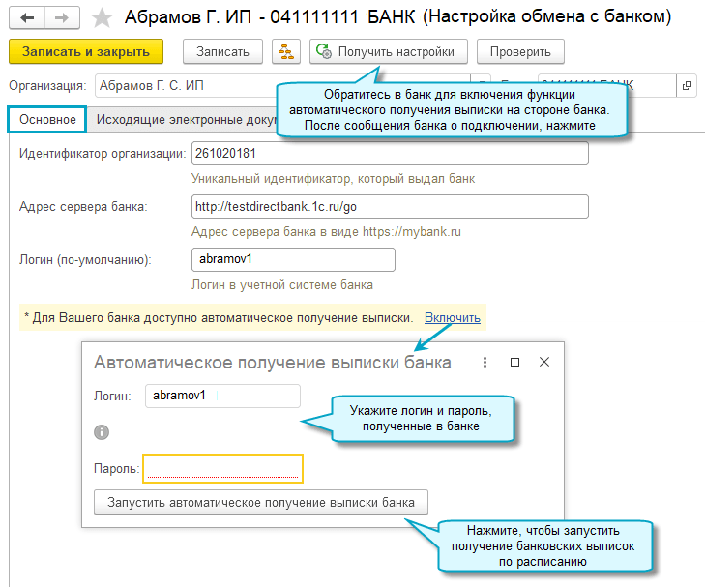Click the Включить link
The image size is (705, 588).
(x=452, y=317)
